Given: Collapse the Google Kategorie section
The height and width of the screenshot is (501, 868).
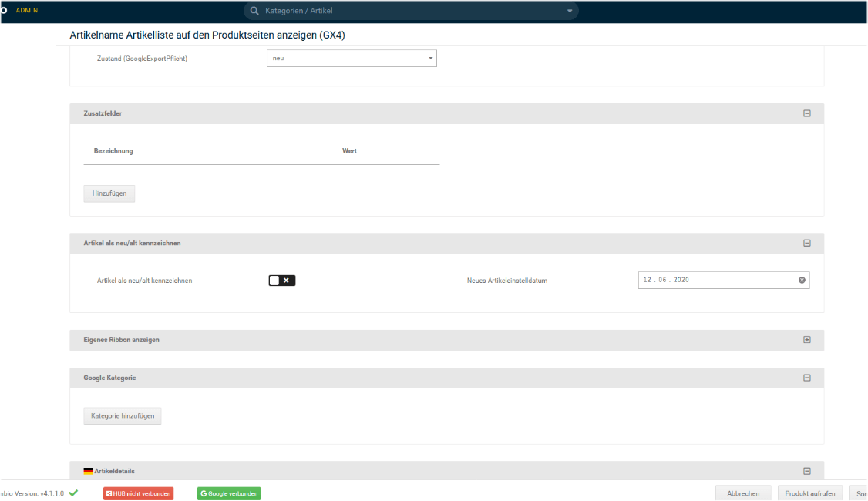Looking at the screenshot, I should pos(807,378).
